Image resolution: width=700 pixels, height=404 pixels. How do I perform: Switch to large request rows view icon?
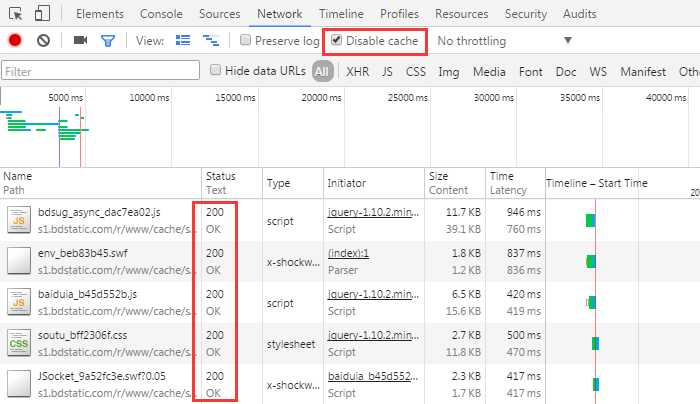coord(183,41)
